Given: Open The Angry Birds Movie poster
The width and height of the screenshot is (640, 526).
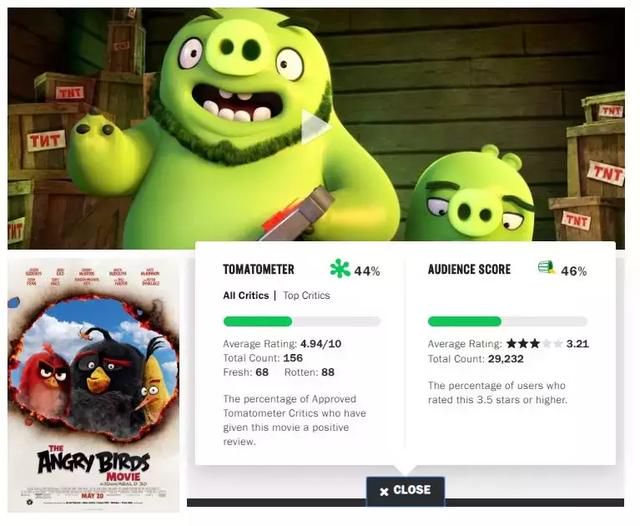Looking at the screenshot, I should 93,385.
